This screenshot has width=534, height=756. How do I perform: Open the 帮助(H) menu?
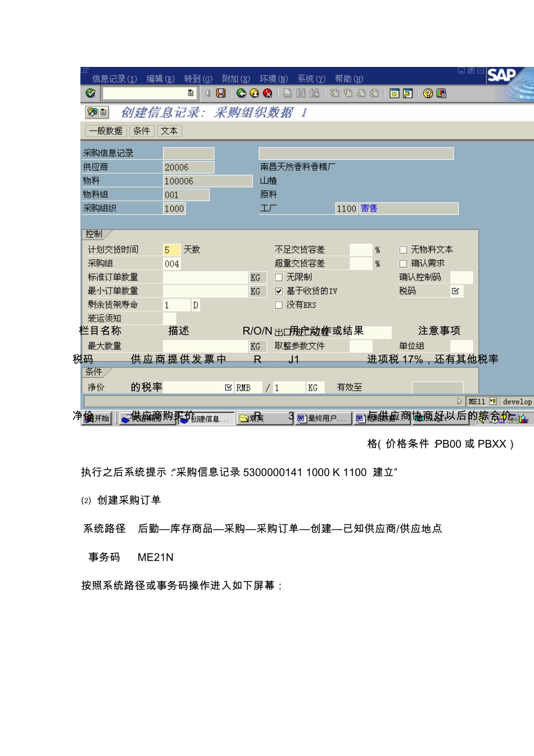349,79
